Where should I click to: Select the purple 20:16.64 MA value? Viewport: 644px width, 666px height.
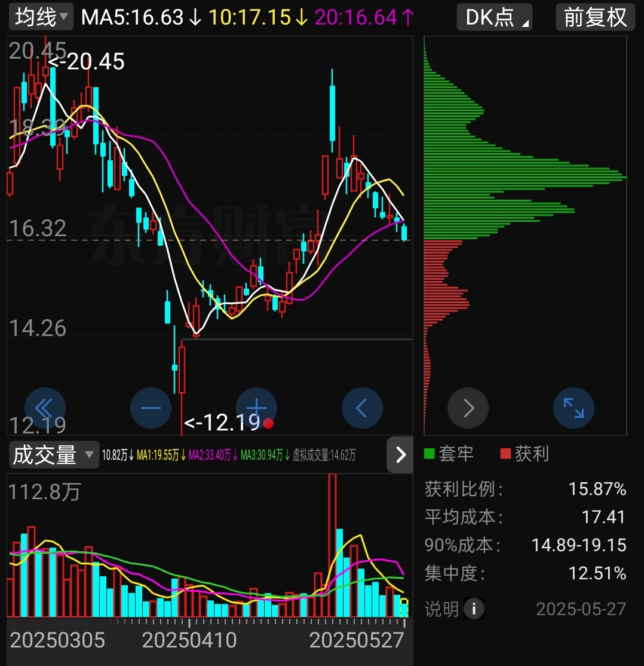coord(364,17)
